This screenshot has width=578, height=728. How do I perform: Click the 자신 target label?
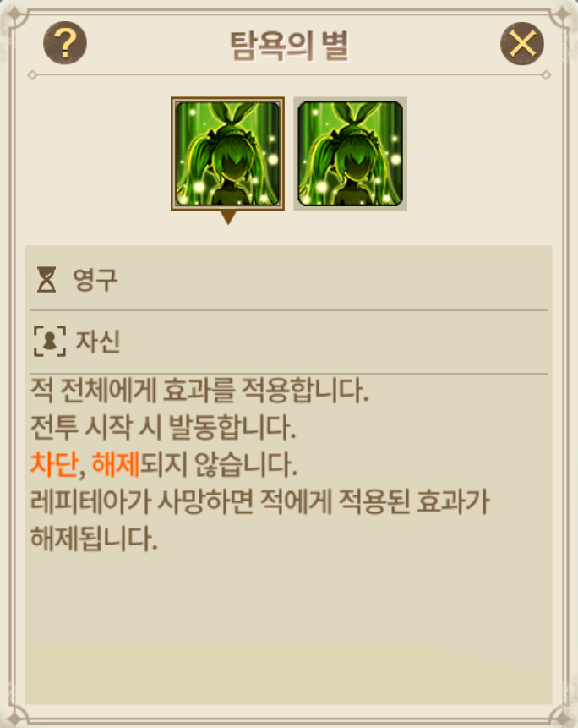coord(98,342)
